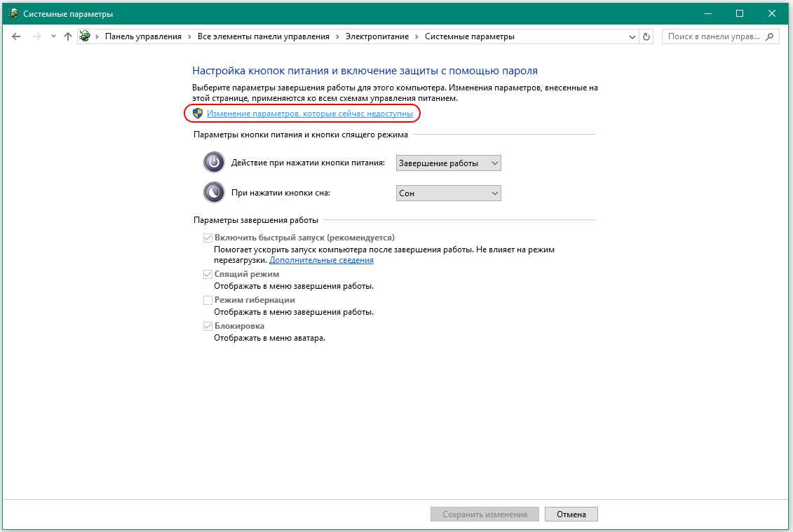This screenshot has width=793, height=532.
Task: Toggle 'Спящий режим' checkbox
Action: point(208,274)
